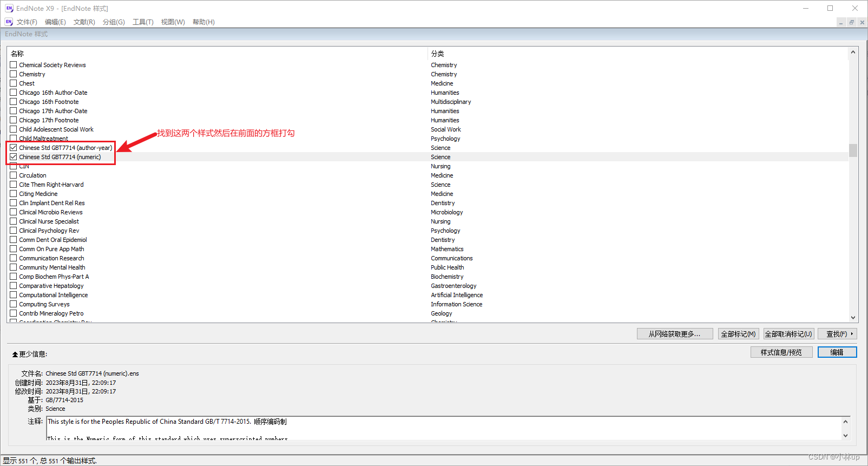Tick the checkbox for Chest style
The image size is (868, 466).
tap(14, 83)
